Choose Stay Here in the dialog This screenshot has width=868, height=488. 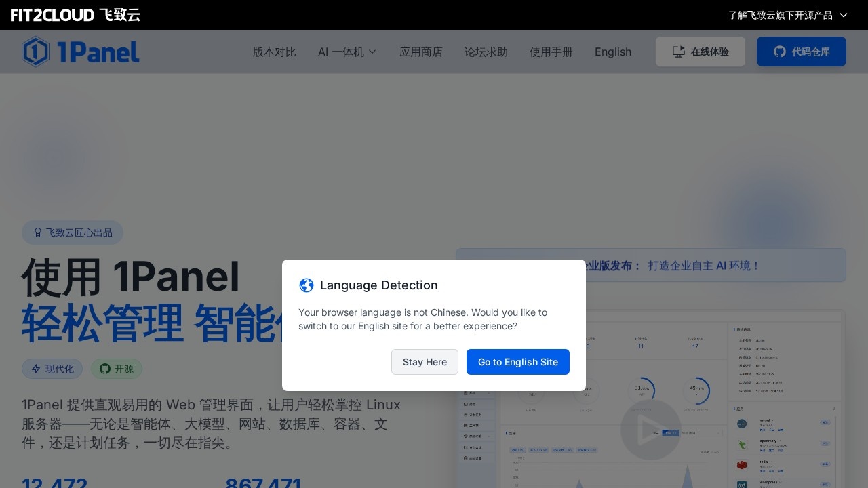point(425,362)
